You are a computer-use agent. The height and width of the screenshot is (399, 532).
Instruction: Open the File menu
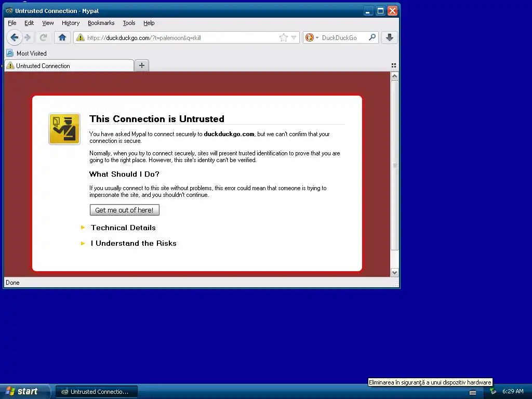12,23
